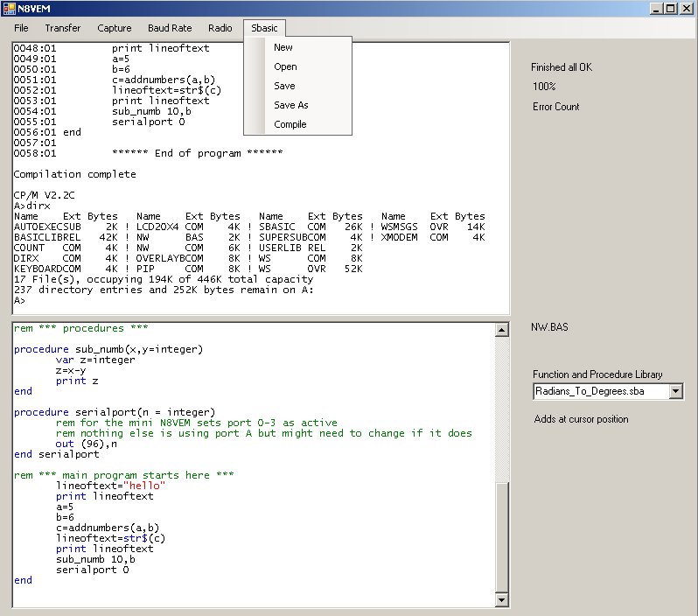Run Compile from the Sbasic menu
Image resolution: width=698 pixels, height=616 pixels.
click(x=290, y=124)
